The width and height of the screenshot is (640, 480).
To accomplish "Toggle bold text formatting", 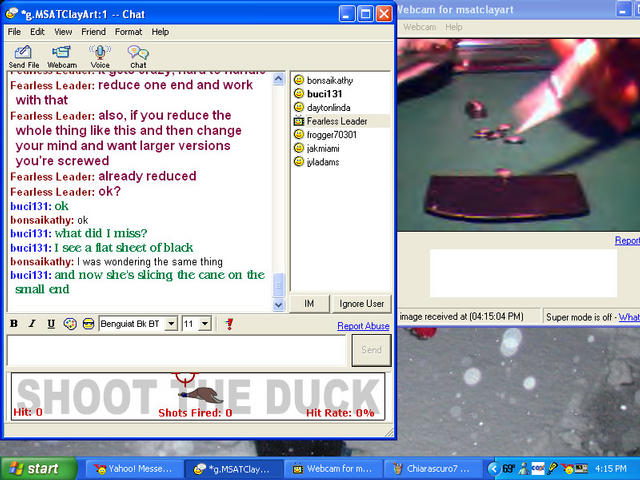I will click(x=14, y=324).
